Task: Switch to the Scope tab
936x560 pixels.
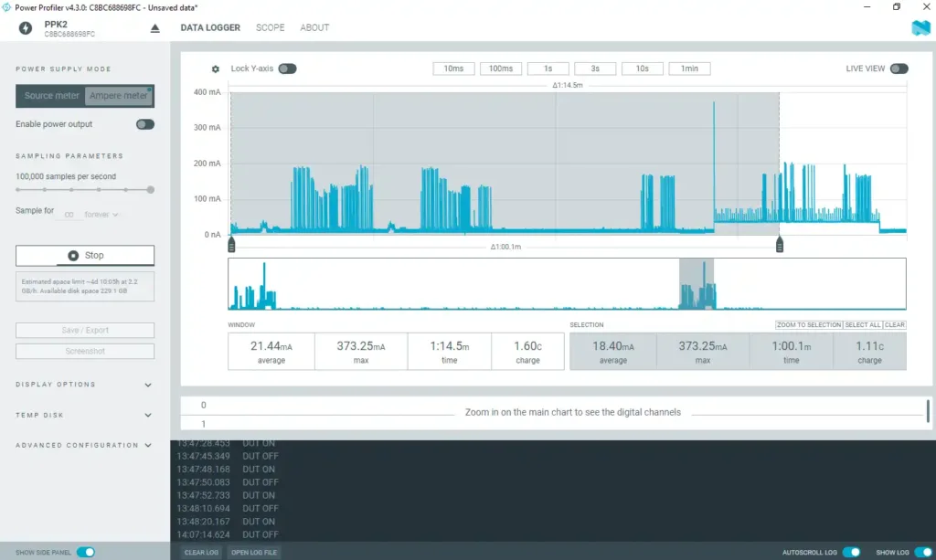Action: point(270,27)
